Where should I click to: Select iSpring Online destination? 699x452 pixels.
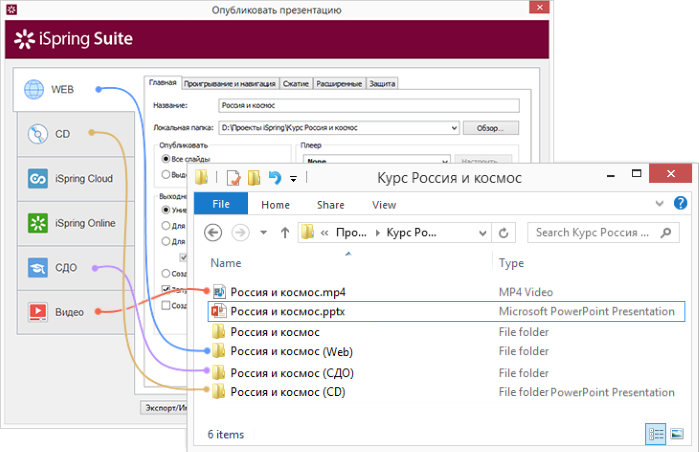pyautogui.click(x=76, y=223)
